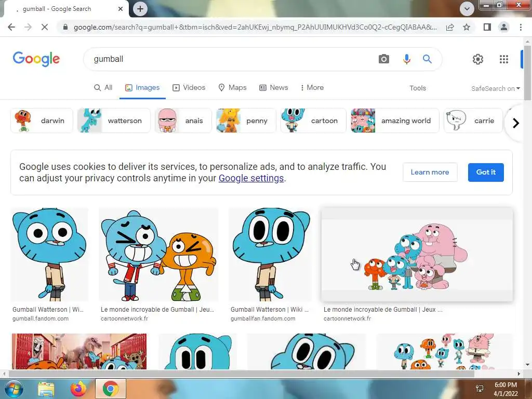Click the gumball.fandom.com source link
Image resolution: width=532 pixels, height=399 pixels.
pyautogui.click(x=41, y=318)
